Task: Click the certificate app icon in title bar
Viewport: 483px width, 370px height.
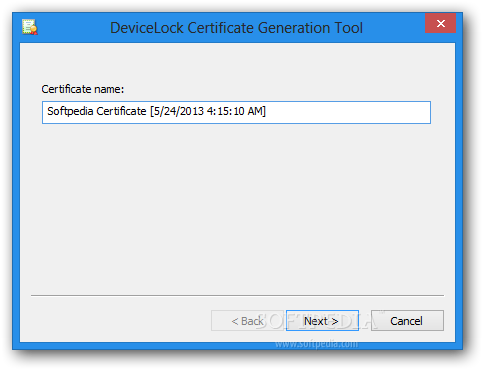Action: coord(30,27)
